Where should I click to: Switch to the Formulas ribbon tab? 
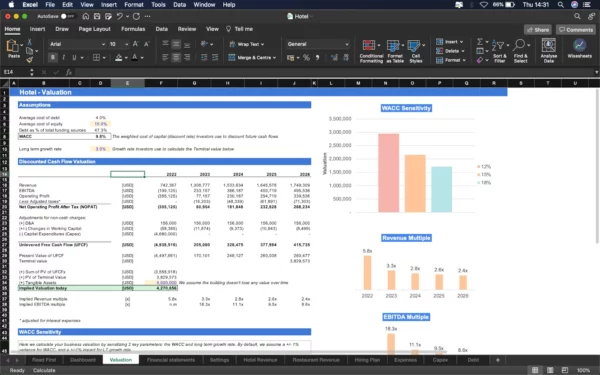coord(133,29)
